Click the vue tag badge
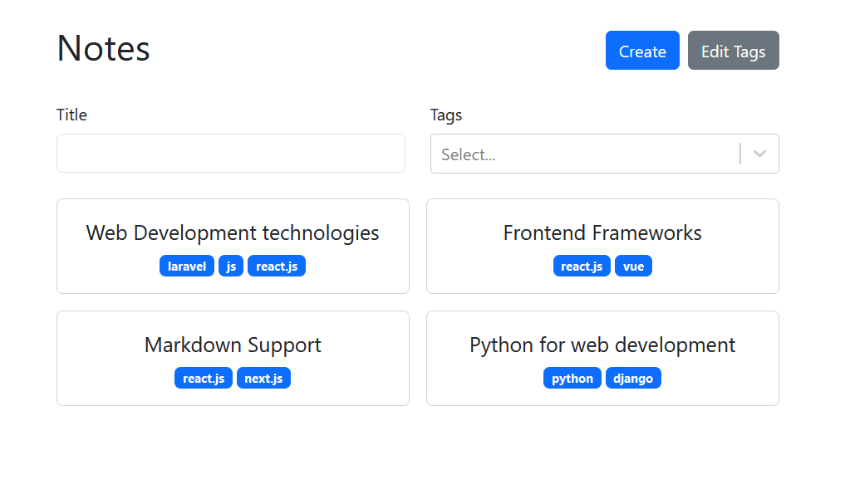This screenshot has height=504, width=845. click(633, 267)
